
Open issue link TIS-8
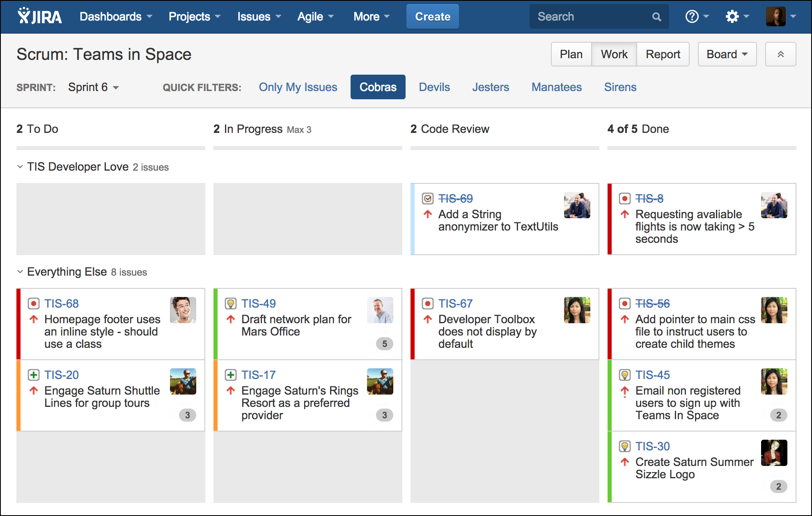pyautogui.click(x=649, y=199)
